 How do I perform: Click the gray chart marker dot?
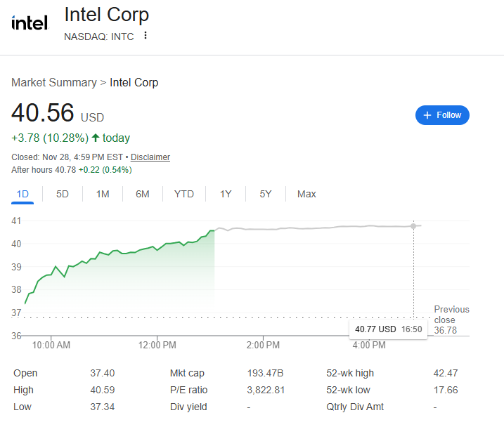pos(413,226)
